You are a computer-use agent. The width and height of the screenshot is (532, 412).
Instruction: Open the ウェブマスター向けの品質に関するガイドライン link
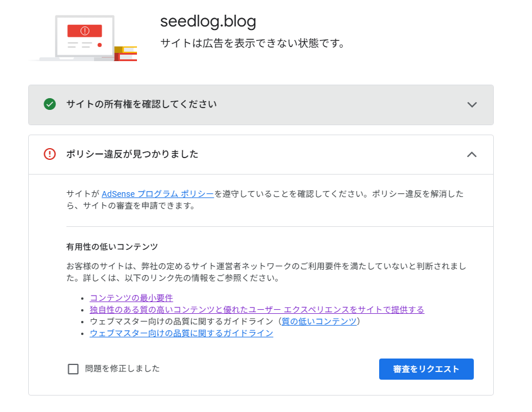pyautogui.click(x=182, y=333)
